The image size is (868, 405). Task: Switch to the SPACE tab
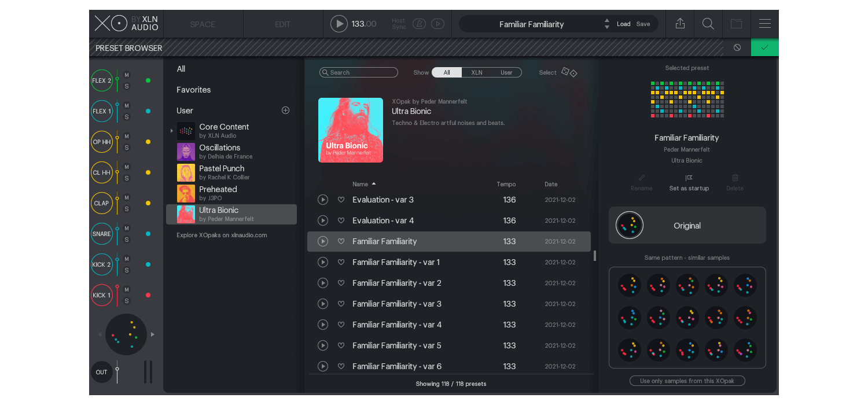coord(203,24)
